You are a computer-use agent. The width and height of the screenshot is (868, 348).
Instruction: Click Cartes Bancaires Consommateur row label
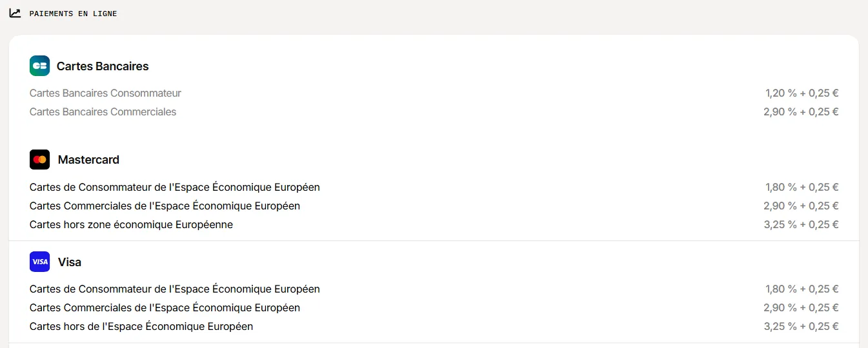coord(105,93)
